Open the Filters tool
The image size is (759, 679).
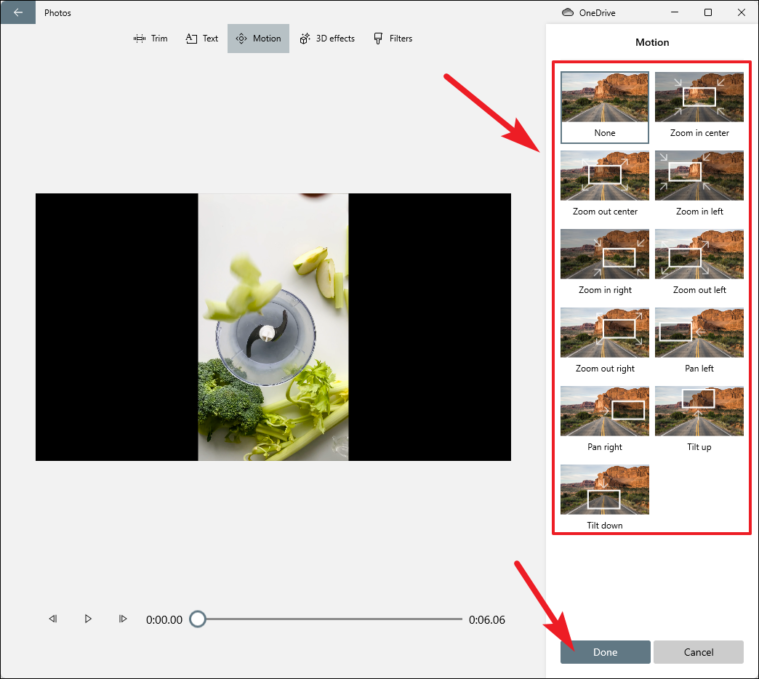tap(393, 38)
